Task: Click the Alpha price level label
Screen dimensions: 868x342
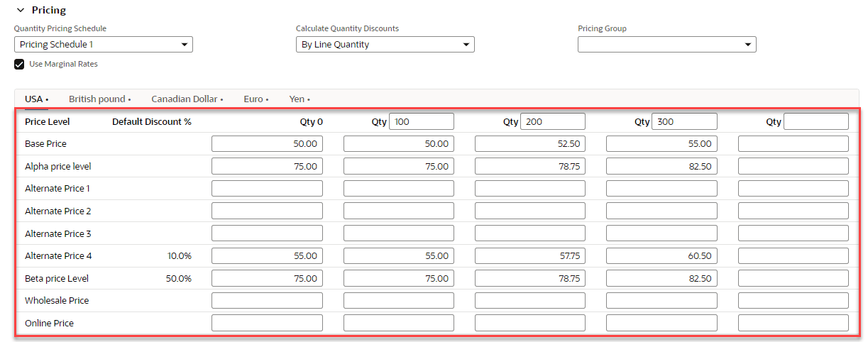Action: pos(58,167)
